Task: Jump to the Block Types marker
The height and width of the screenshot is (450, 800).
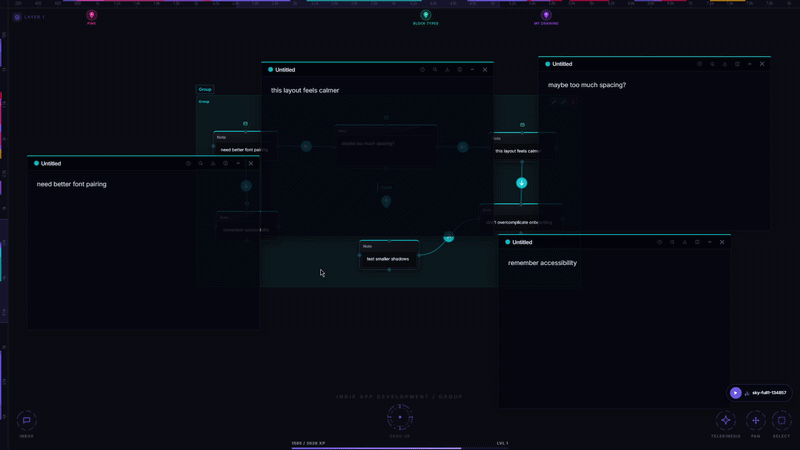Action: pos(426,15)
